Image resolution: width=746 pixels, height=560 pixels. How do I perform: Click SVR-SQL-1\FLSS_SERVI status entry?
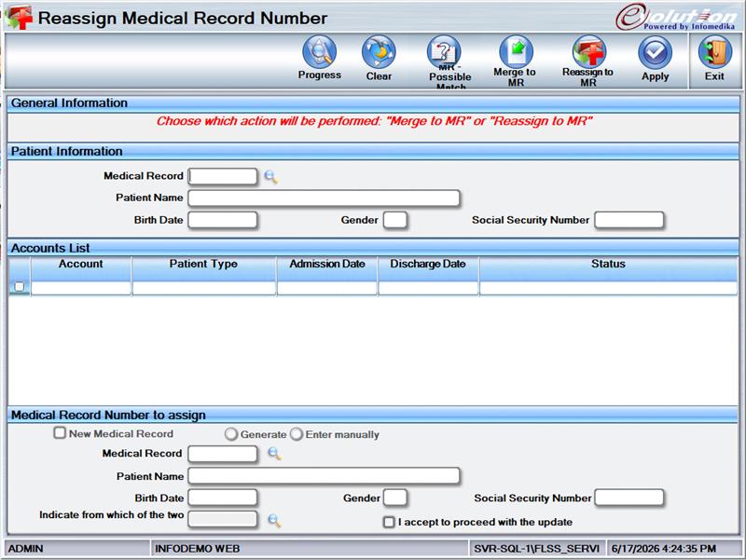click(x=537, y=549)
